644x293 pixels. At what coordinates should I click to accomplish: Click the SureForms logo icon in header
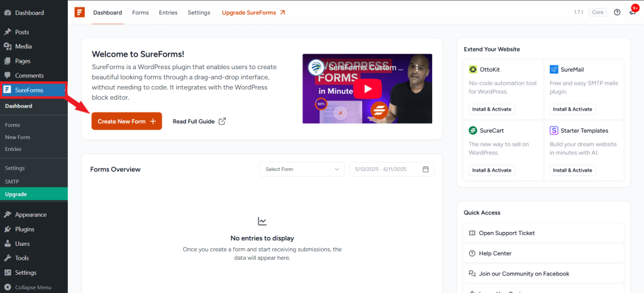point(80,13)
